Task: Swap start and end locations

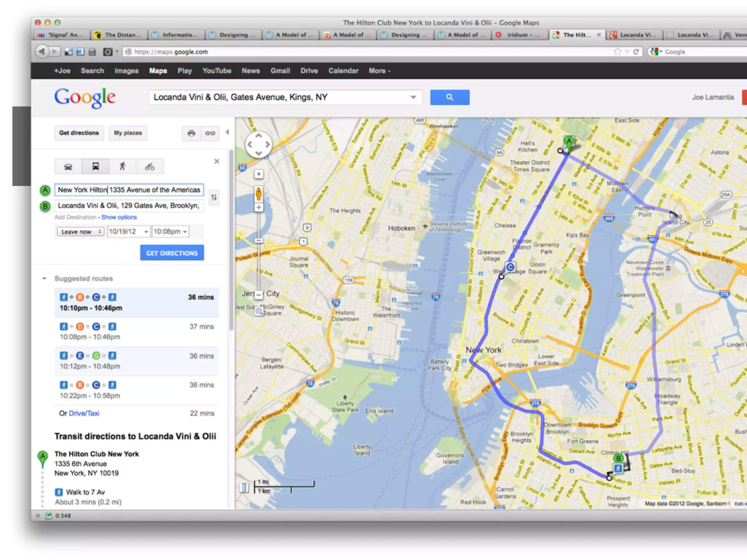Action: [x=214, y=197]
